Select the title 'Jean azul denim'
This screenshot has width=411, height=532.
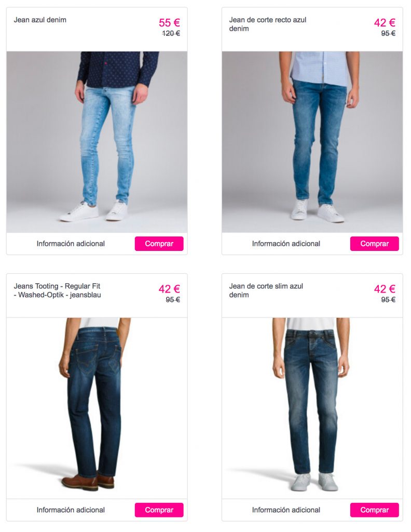click(x=40, y=20)
